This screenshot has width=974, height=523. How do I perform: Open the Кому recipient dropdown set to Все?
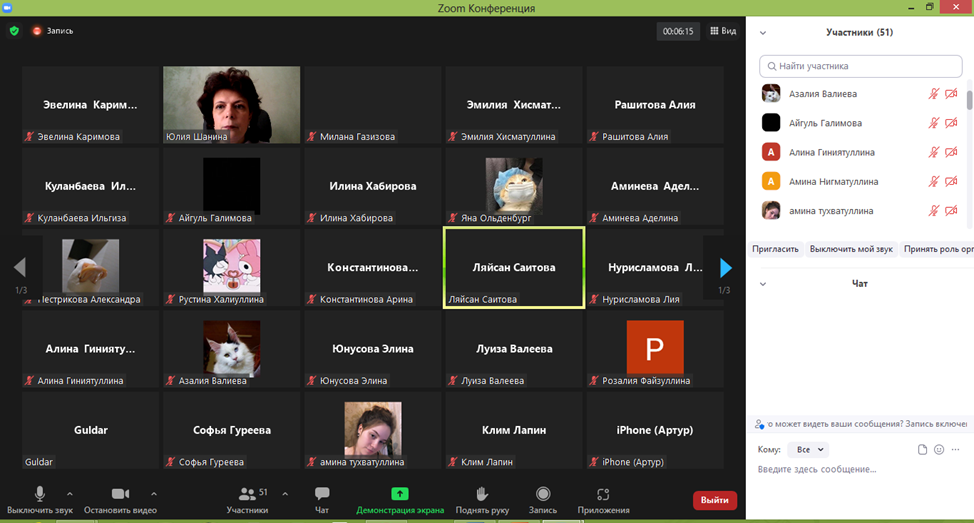coord(807,450)
